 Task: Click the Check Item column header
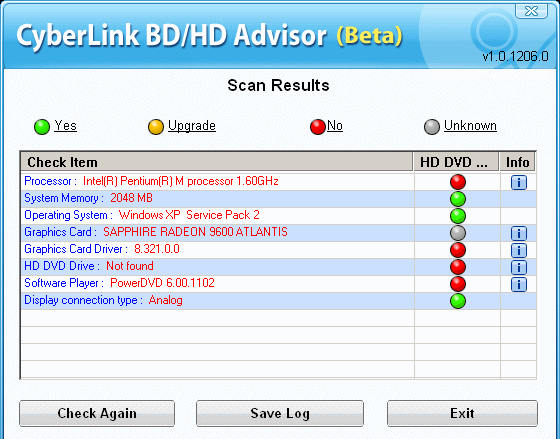216,162
